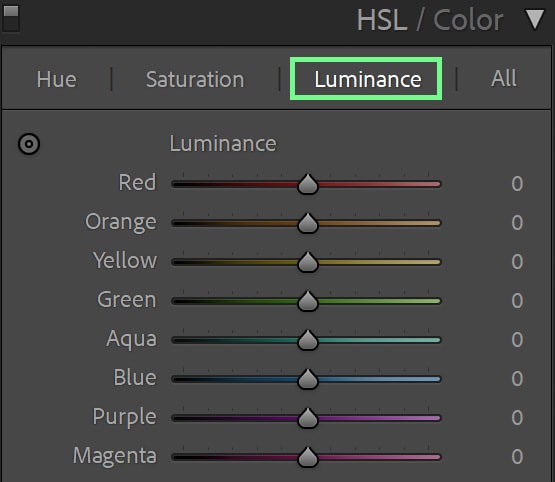Collapse the HSL / Color panel triangle

tap(534, 19)
